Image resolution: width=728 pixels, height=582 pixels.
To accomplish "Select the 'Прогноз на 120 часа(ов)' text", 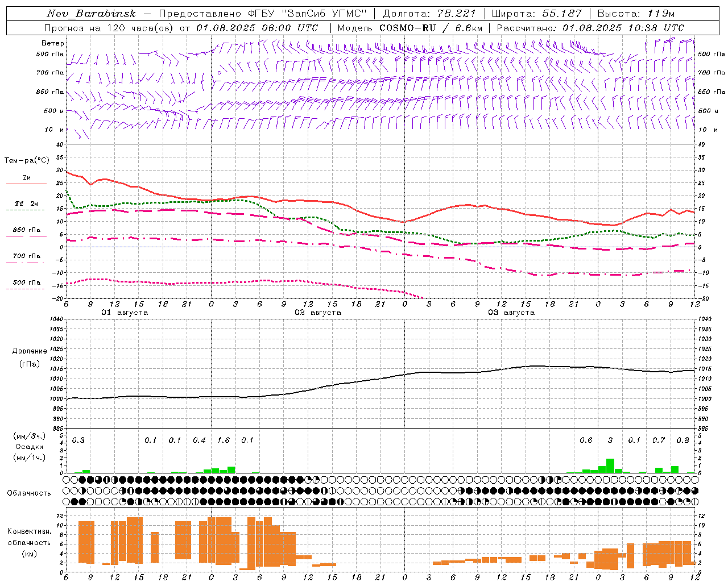I will [x=109, y=28].
